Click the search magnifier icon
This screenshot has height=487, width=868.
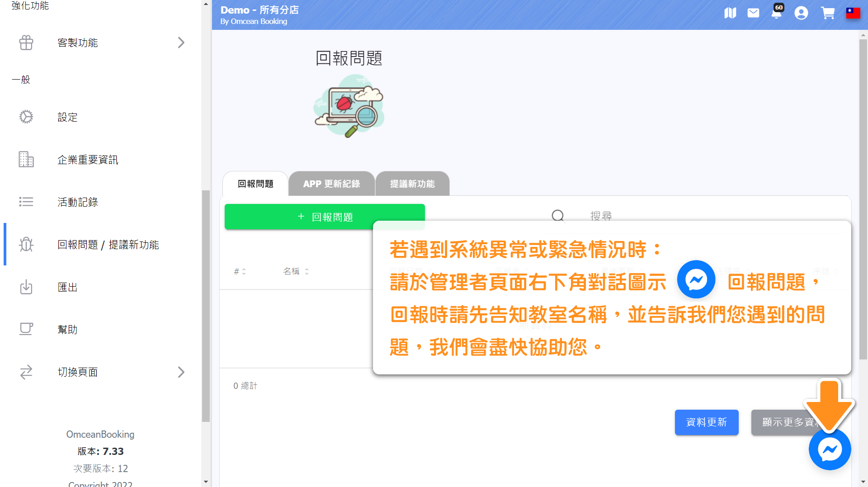click(558, 216)
